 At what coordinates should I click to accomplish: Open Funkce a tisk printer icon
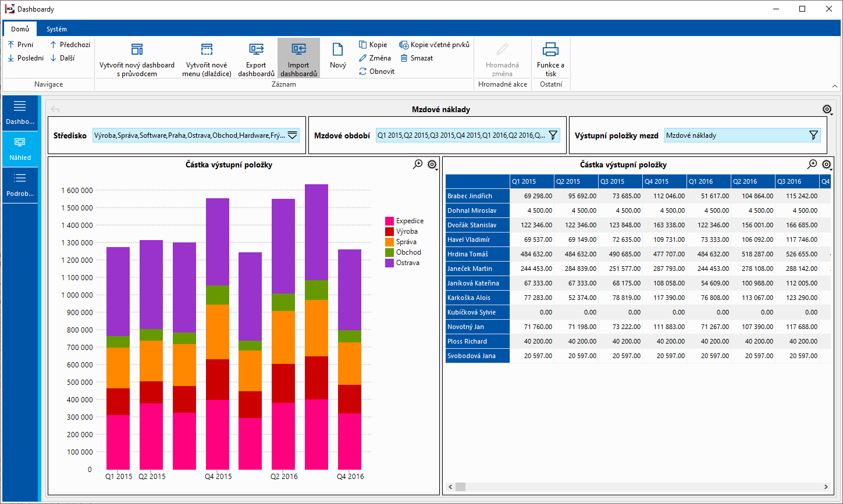click(550, 50)
